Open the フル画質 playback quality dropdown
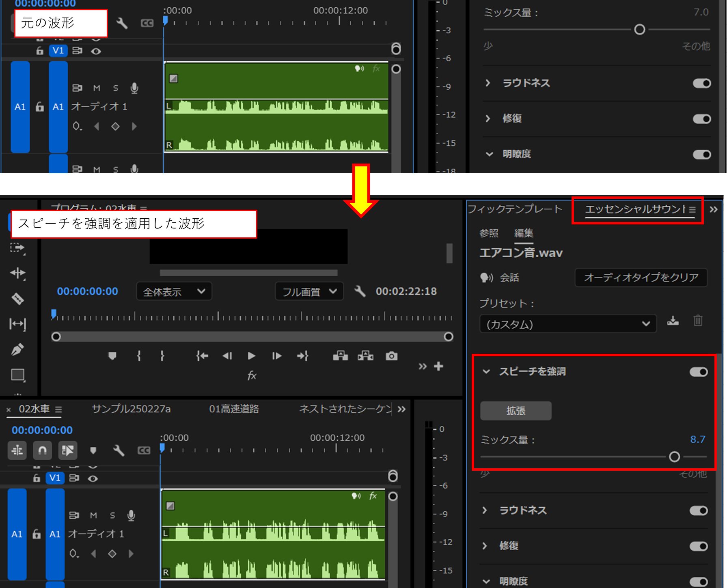 click(309, 291)
